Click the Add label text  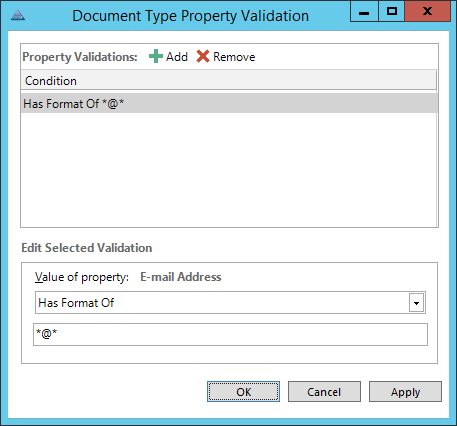177,57
